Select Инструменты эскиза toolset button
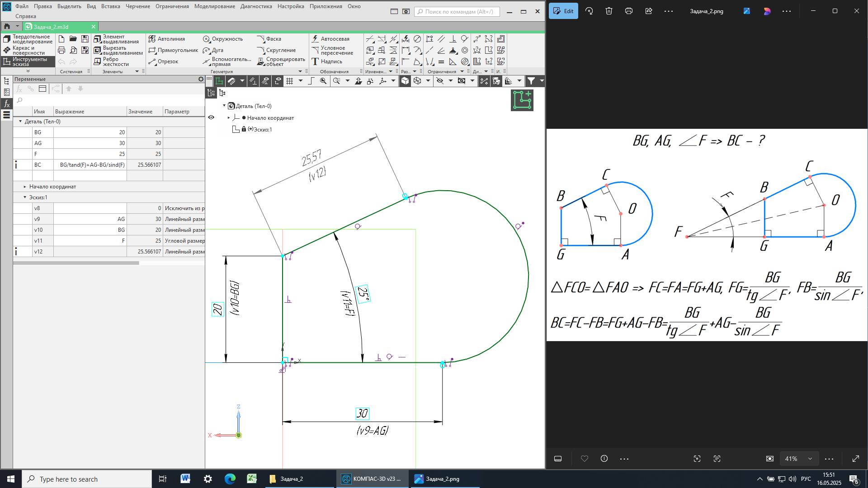The width and height of the screenshot is (868, 488). (x=27, y=61)
